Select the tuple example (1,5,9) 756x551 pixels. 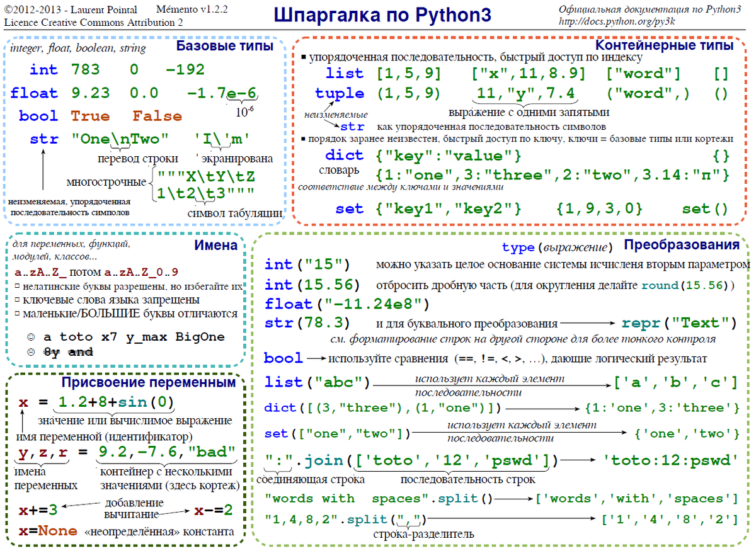[x=409, y=94]
